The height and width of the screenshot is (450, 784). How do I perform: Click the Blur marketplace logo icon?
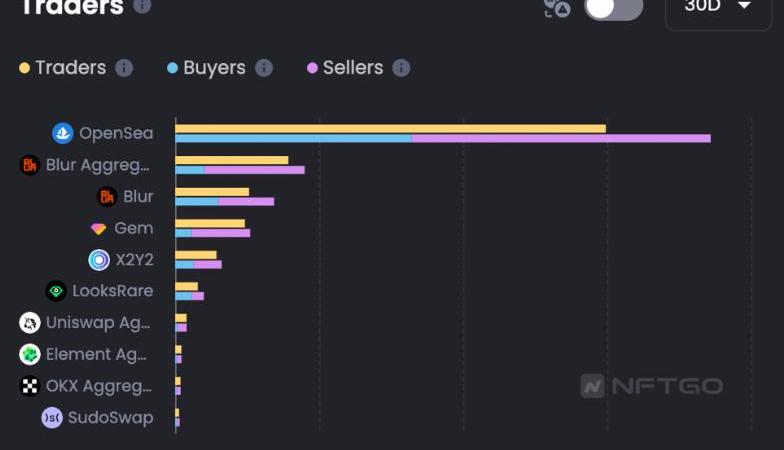click(107, 196)
